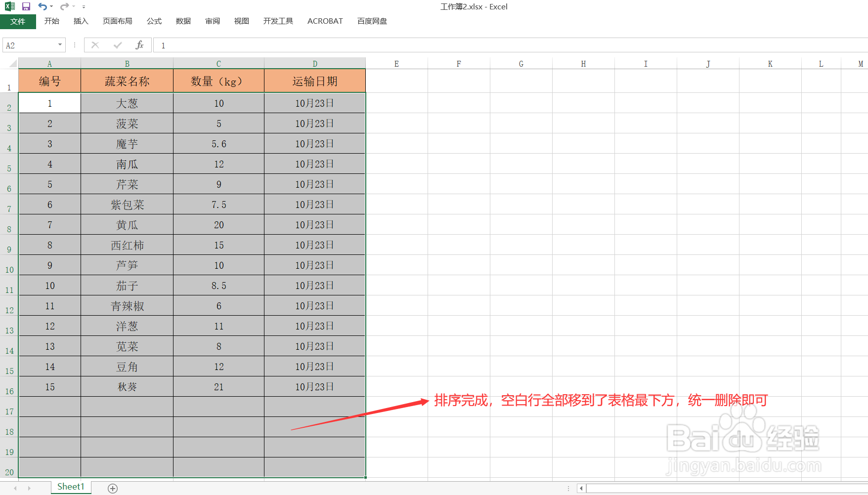This screenshot has height=495, width=868.
Task: Switch to the 审阅 ribbon tab
Action: 213,21
